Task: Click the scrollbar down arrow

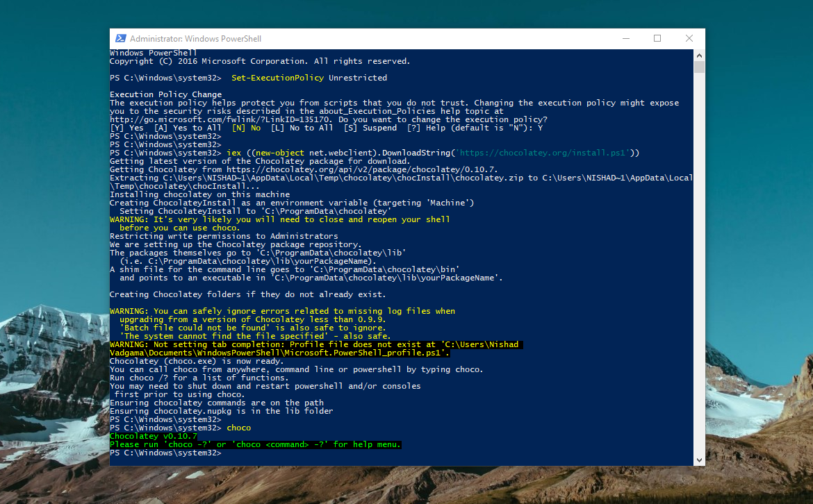Action: click(x=700, y=460)
